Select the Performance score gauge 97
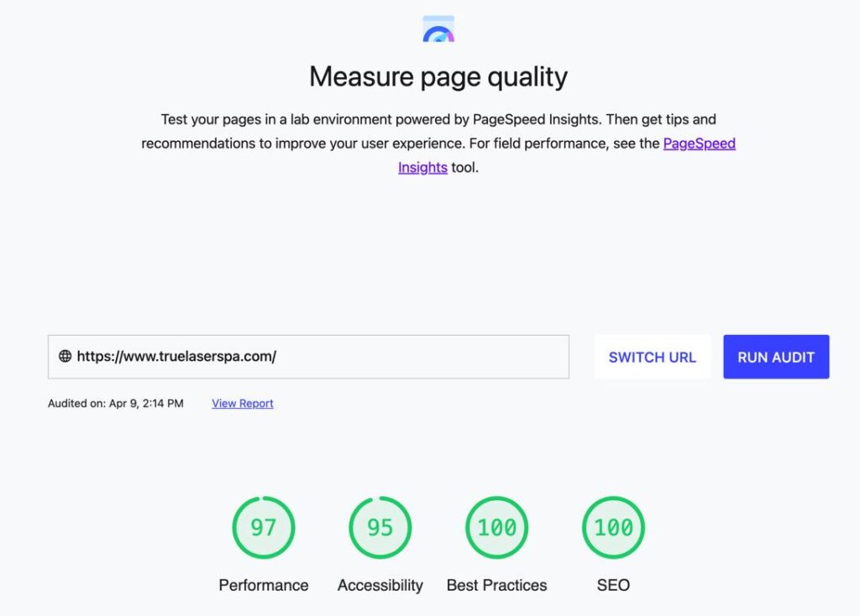The height and width of the screenshot is (616, 860). (x=264, y=528)
